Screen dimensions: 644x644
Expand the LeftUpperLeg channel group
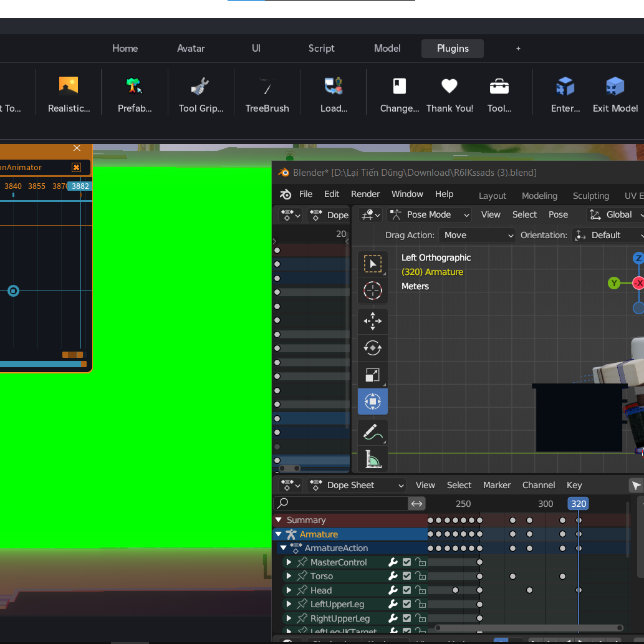click(x=289, y=604)
